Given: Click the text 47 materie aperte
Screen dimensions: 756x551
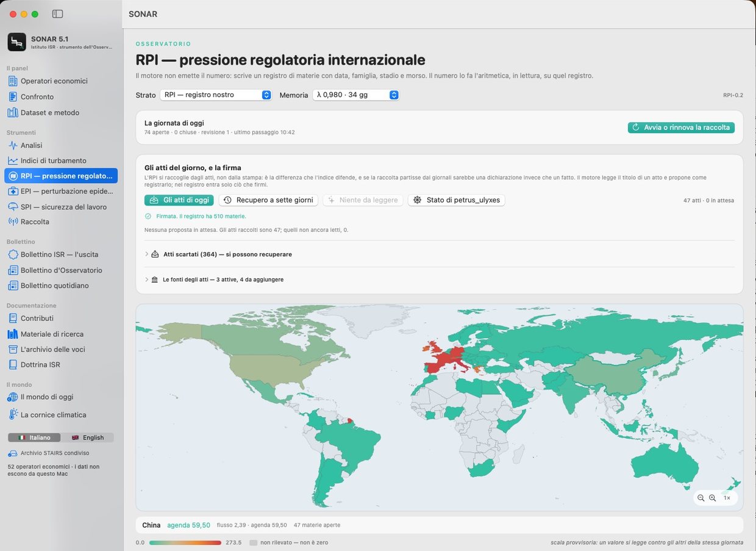Looking at the screenshot, I should pos(317,525).
